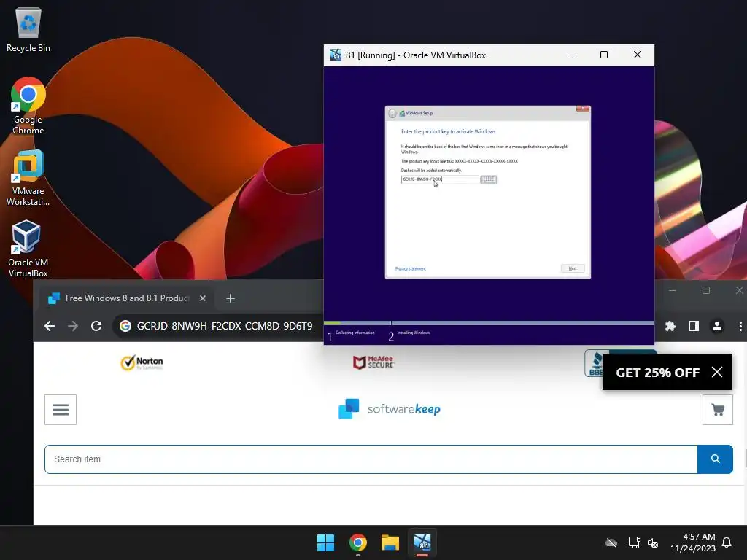Dismiss the GET 25% OFF banner

tap(717, 372)
